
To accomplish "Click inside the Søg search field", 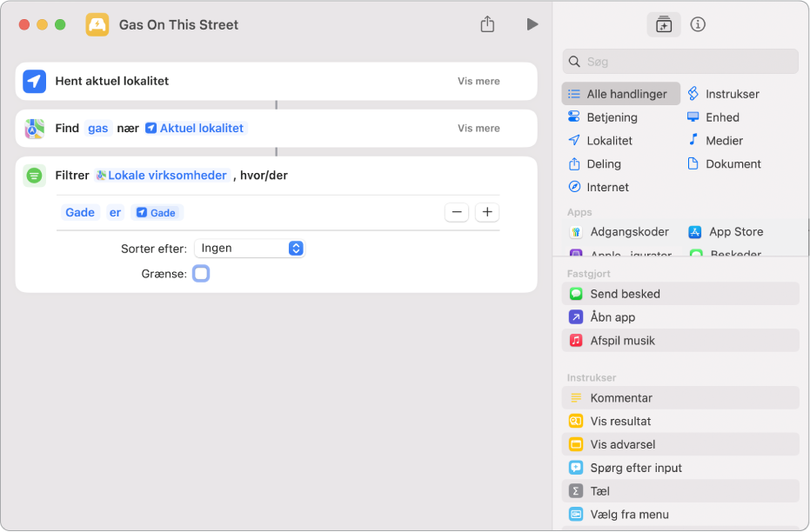I will click(679, 62).
